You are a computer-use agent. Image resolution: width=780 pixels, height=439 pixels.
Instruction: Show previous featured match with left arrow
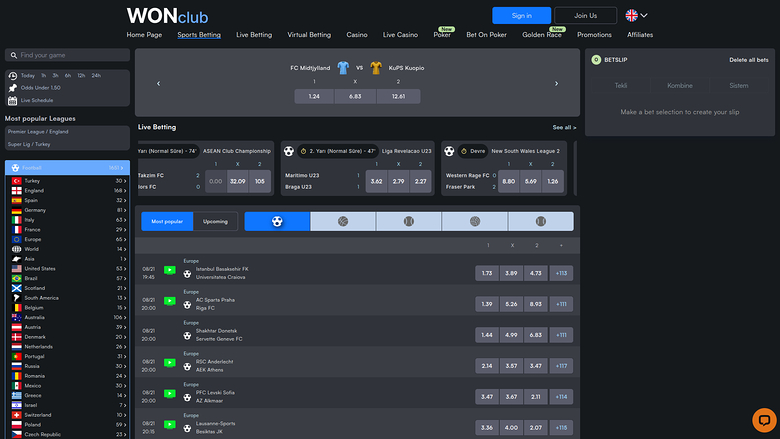159,84
